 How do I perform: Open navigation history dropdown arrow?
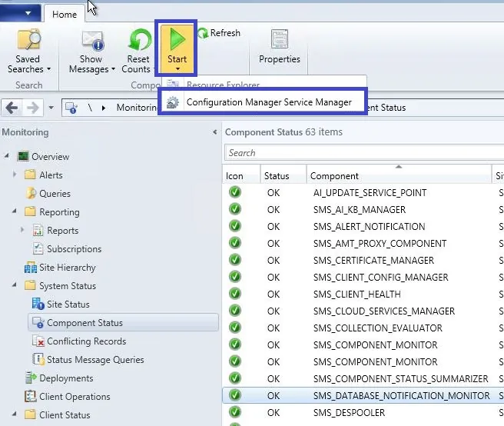point(51,108)
